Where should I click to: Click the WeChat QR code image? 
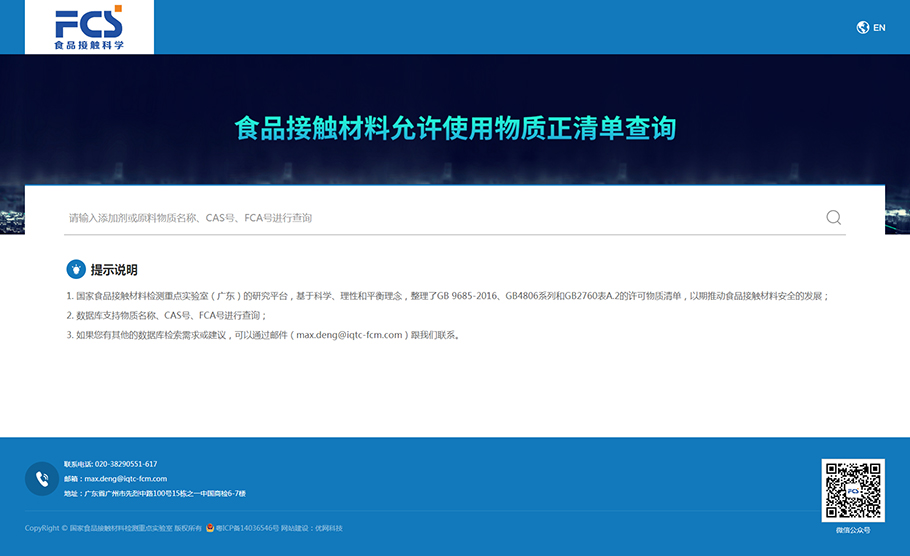[853, 490]
